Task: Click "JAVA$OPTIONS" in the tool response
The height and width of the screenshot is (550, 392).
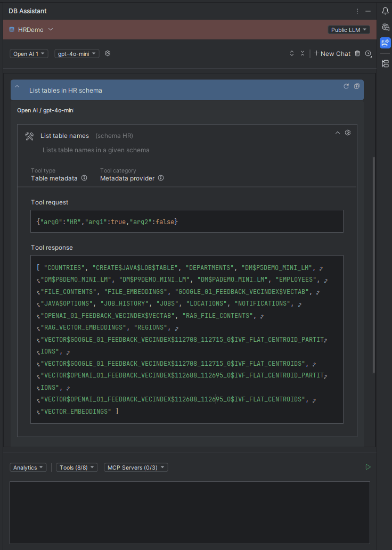Action: click(x=67, y=303)
